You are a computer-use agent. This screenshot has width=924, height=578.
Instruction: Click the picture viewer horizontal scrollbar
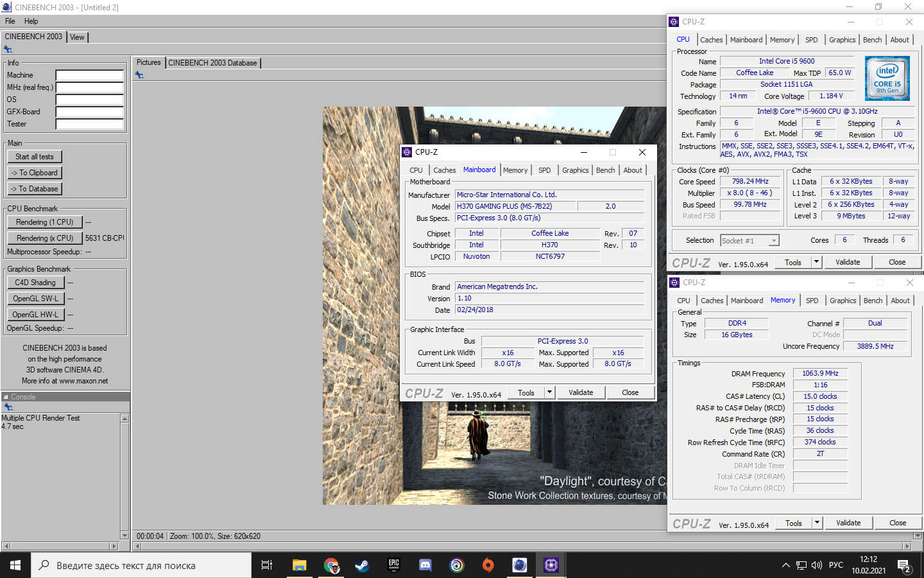[x=522, y=547]
